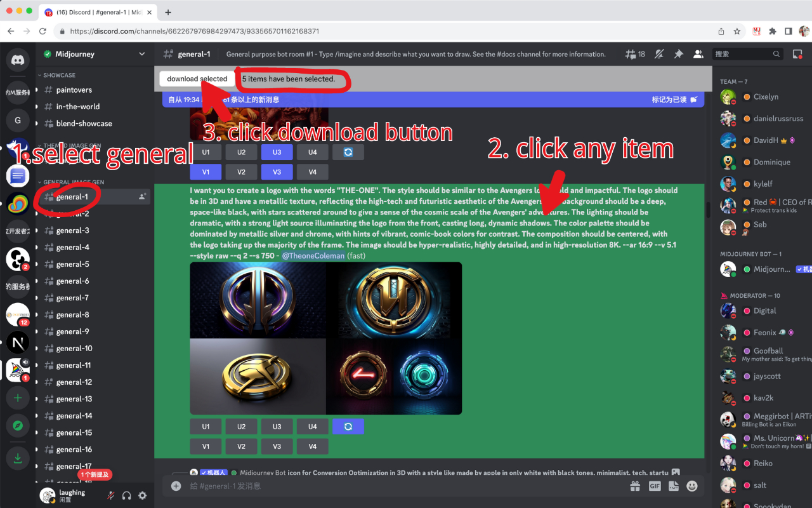Open the THE-ONE logo image grid
Screen dimensions: 812x508
pos(325,338)
